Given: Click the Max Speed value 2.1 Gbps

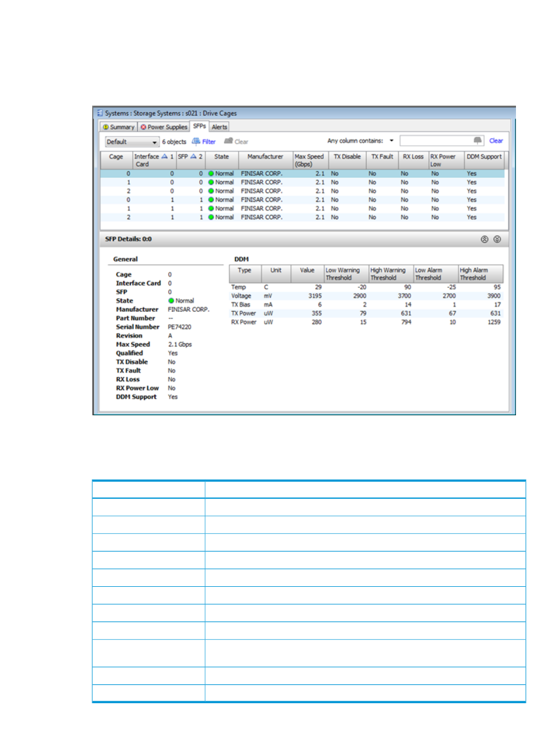Looking at the screenshot, I should (x=180, y=345).
